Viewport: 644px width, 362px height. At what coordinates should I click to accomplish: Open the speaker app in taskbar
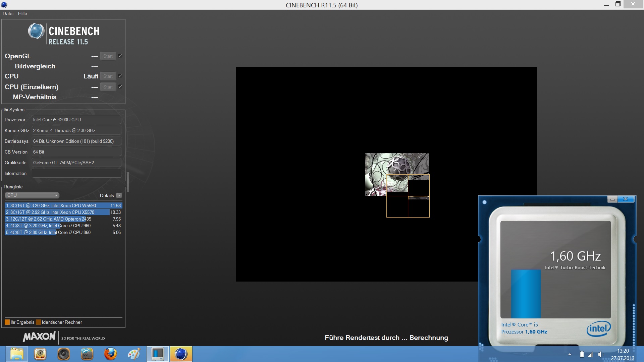63,354
